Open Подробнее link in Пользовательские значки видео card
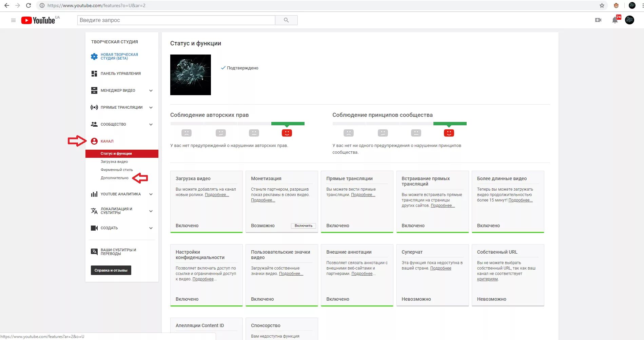This screenshot has width=644, height=340. coord(291,274)
